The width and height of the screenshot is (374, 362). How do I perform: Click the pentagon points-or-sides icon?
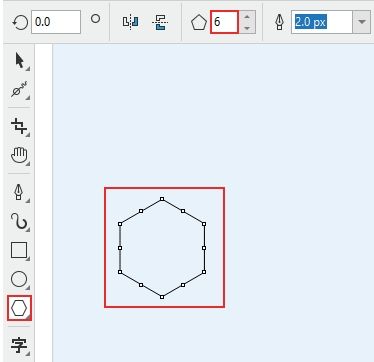[x=199, y=23]
